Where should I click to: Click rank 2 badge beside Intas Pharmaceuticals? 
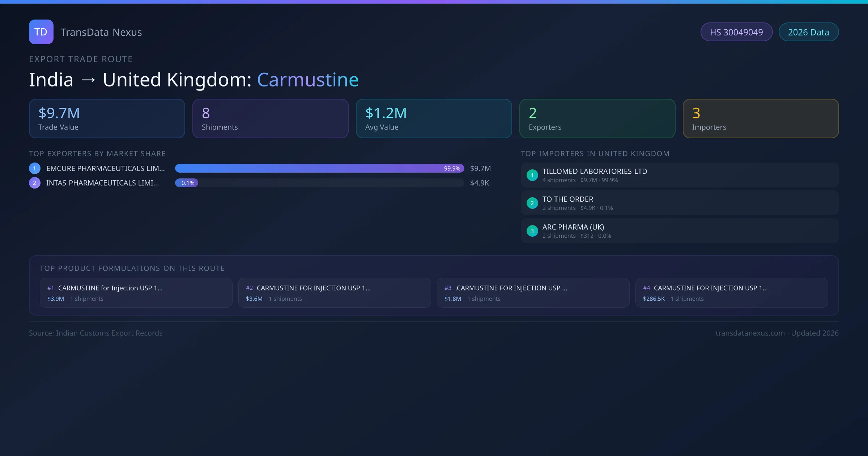[35, 183]
